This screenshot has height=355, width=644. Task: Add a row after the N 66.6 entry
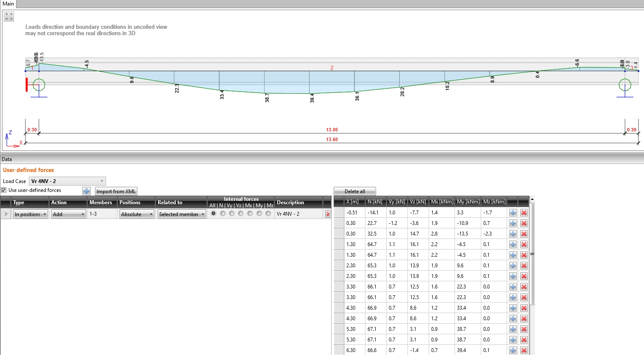tap(513, 350)
